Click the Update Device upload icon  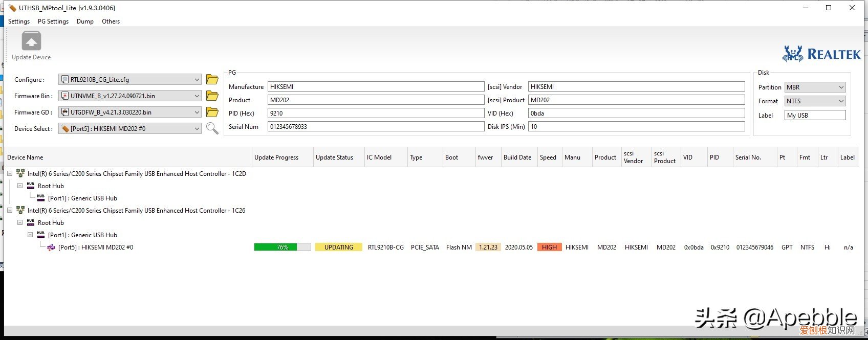(31, 41)
